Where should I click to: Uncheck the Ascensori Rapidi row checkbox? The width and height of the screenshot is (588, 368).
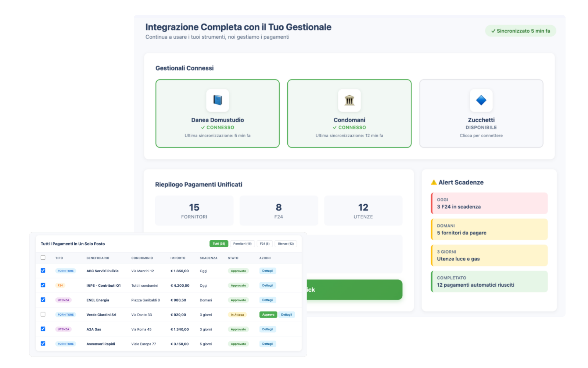click(x=43, y=343)
